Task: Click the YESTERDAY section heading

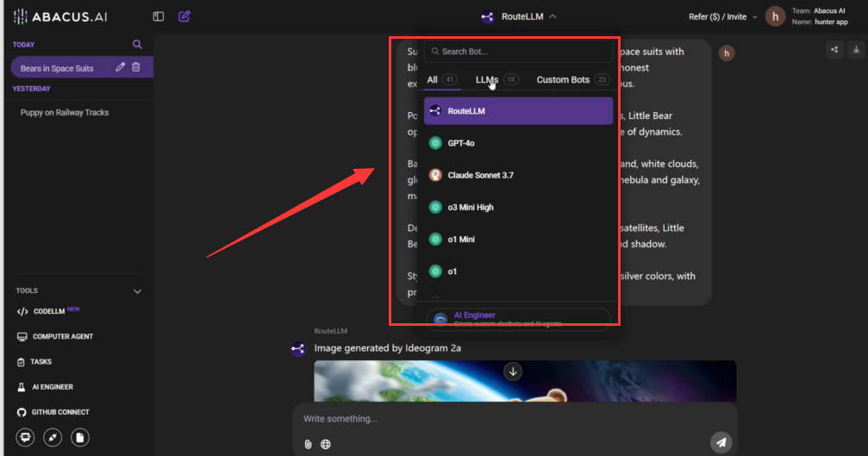Action: [x=32, y=89]
